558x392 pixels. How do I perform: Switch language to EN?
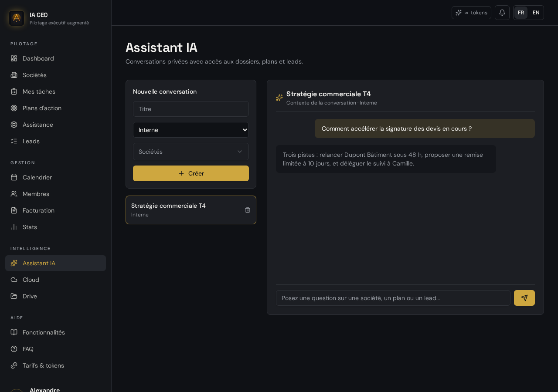[536, 13]
